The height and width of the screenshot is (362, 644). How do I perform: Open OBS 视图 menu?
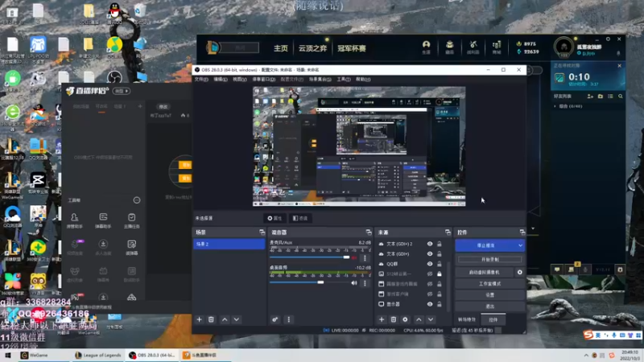point(239,79)
